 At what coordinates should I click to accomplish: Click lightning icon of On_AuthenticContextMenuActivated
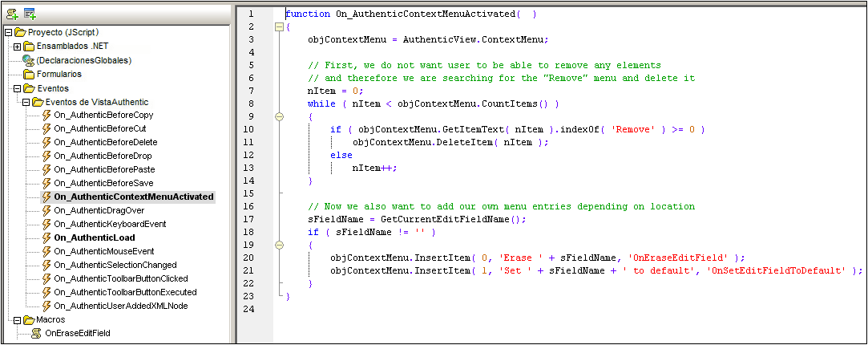click(46, 197)
